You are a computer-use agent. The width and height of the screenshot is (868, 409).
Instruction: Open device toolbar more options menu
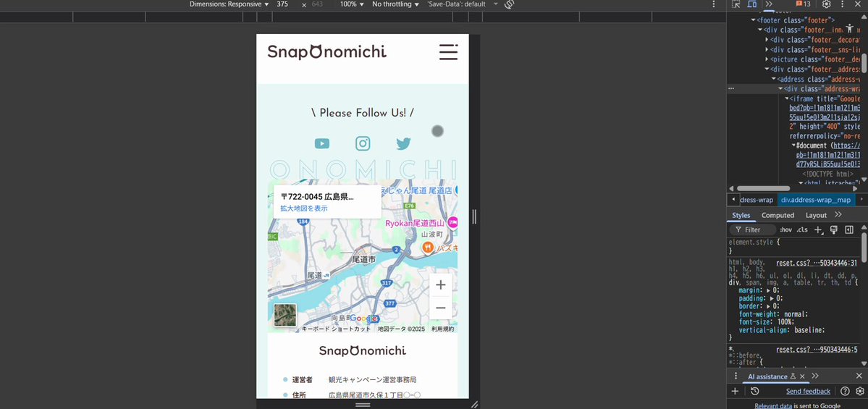click(714, 4)
